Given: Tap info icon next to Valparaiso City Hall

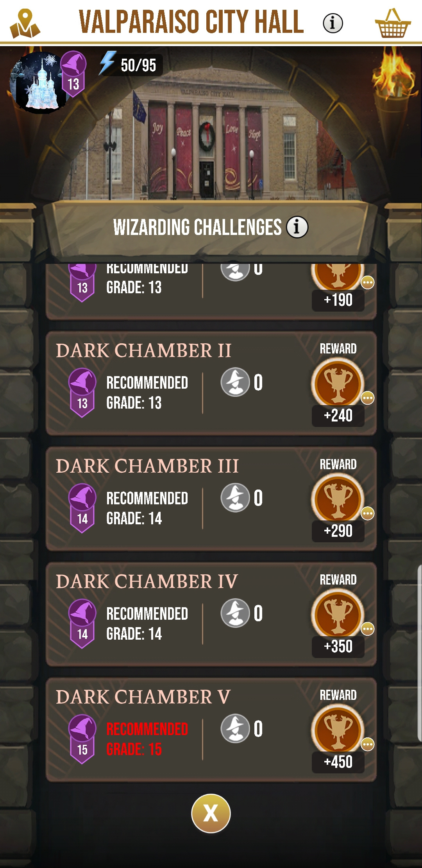Looking at the screenshot, I should coord(333,23).
